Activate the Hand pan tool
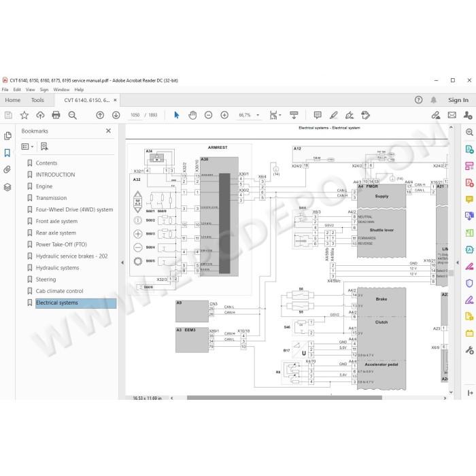 [192, 116]
